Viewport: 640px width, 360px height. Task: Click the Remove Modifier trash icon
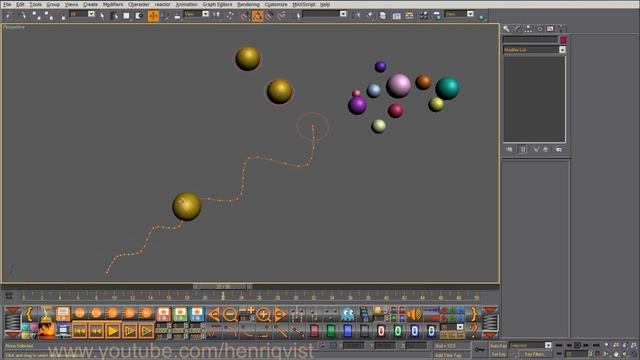pos(546,149)
